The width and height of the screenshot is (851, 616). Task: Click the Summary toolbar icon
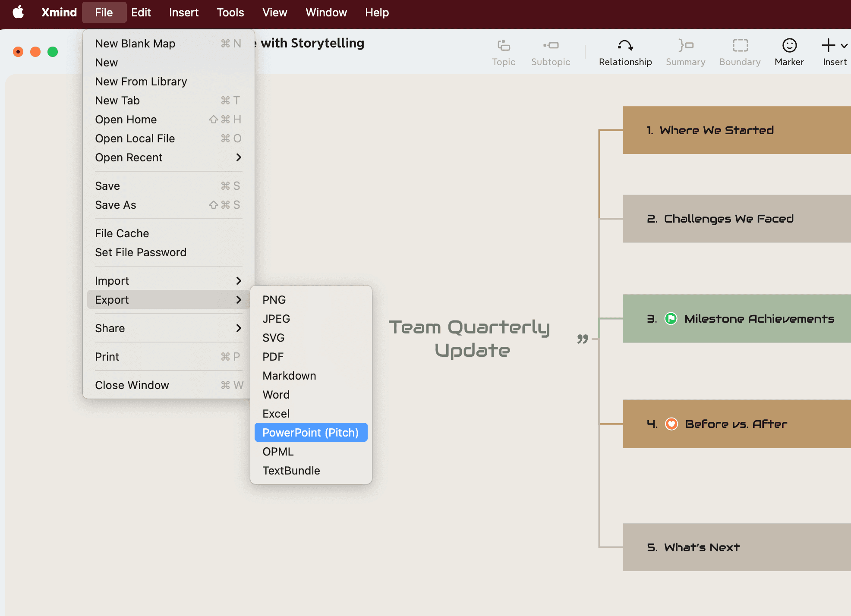click(x=685, y=45)
